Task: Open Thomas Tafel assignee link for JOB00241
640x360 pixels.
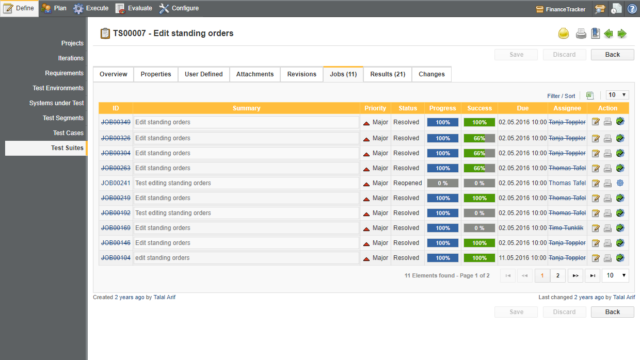Action: coord(567,183)
